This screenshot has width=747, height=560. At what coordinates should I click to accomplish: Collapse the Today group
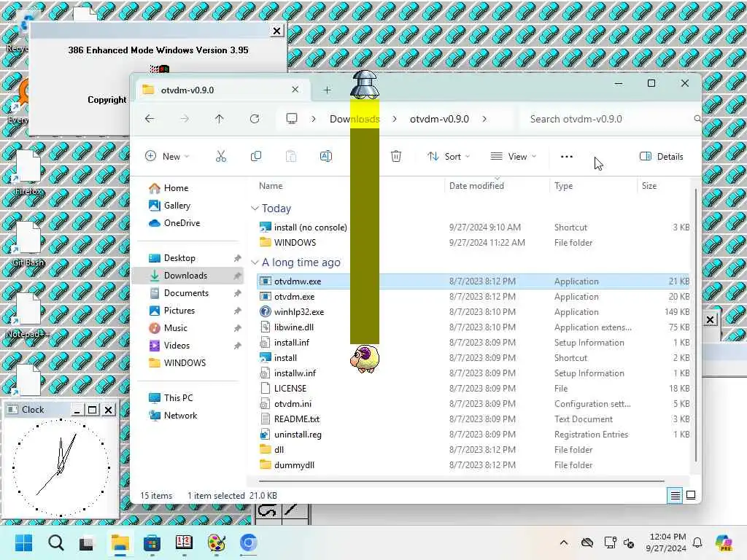[x=255, y=208]
